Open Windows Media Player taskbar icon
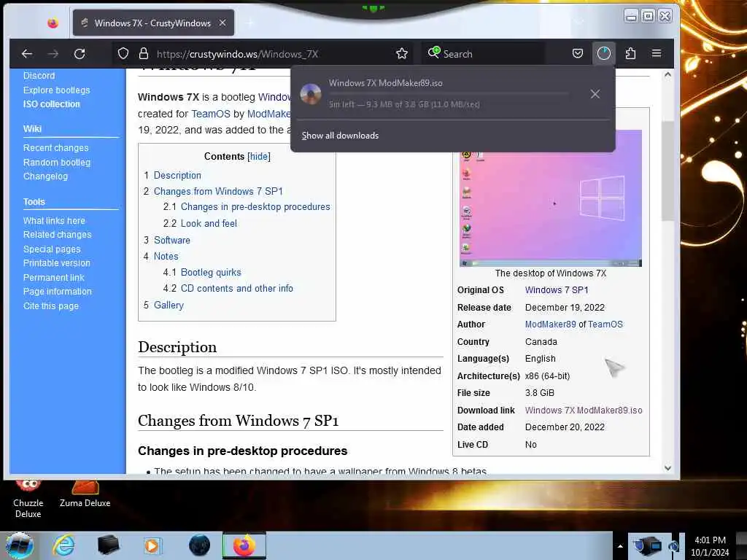This screenshot has height=560, width=747. click(x=152, y=545)
